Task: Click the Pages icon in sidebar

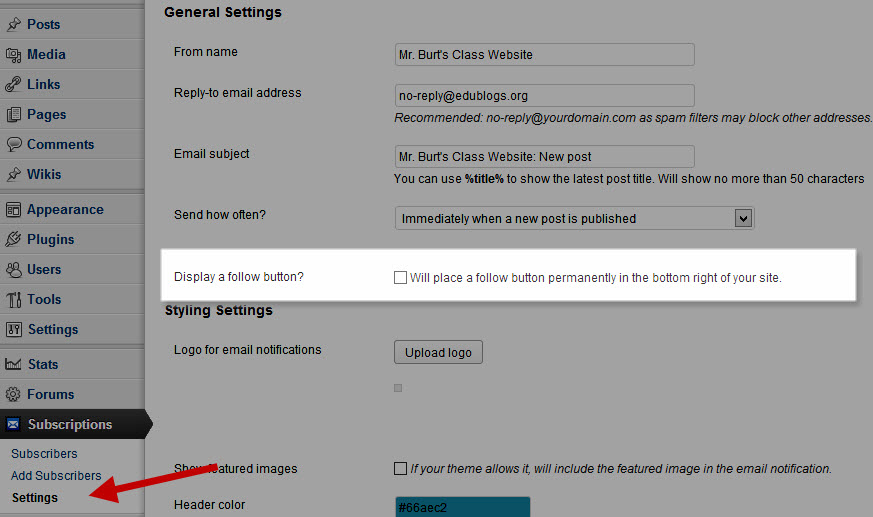Action: point(13,114)
